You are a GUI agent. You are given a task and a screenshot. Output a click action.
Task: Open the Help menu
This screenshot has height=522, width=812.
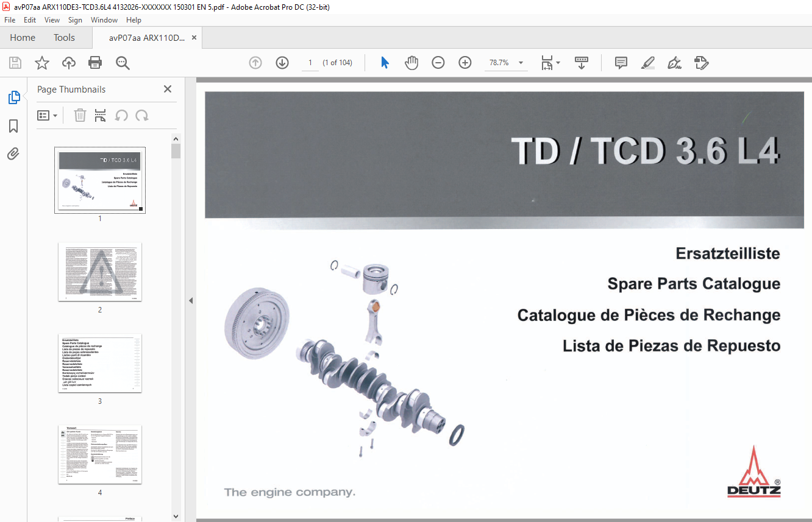tap(134, 20)
